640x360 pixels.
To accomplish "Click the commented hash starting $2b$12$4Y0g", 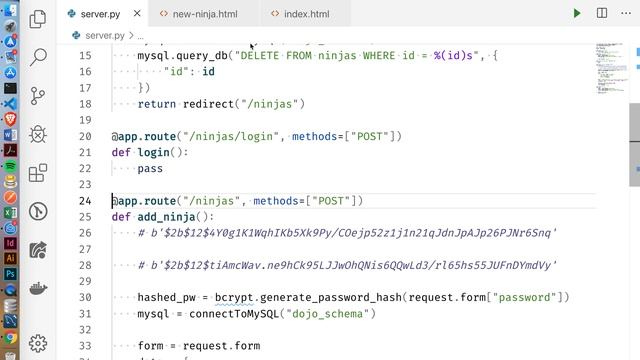I will tap(348, 233).
